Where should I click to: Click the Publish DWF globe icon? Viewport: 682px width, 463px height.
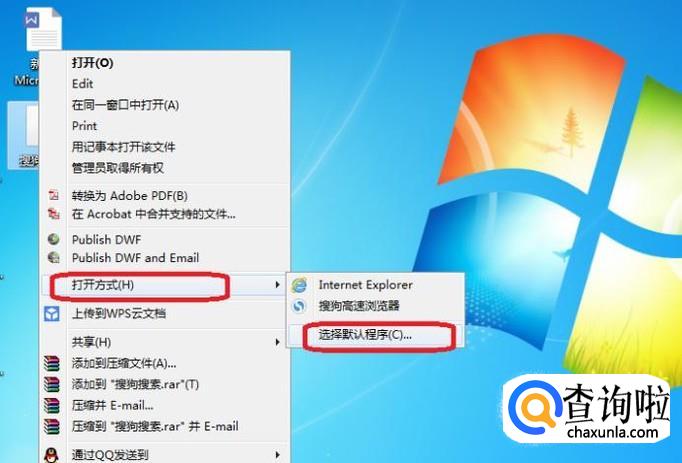pos(53,239)
